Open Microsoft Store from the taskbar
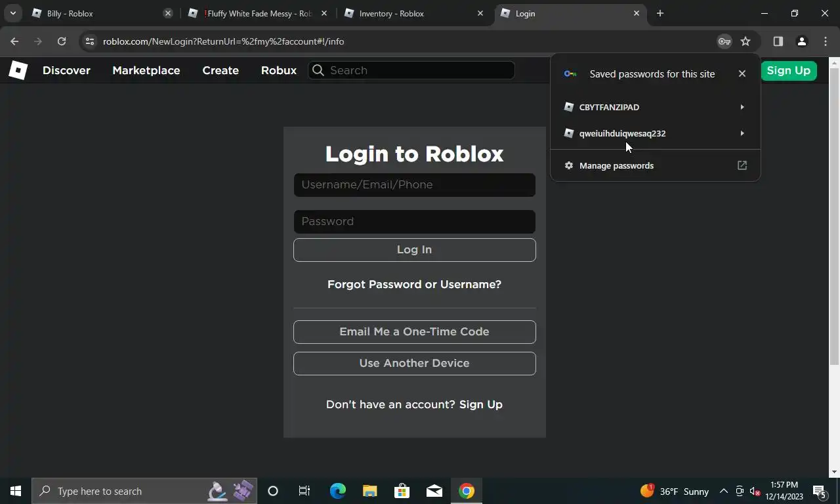The height and width of the screenshot is (504, 840). coord(402,491)
